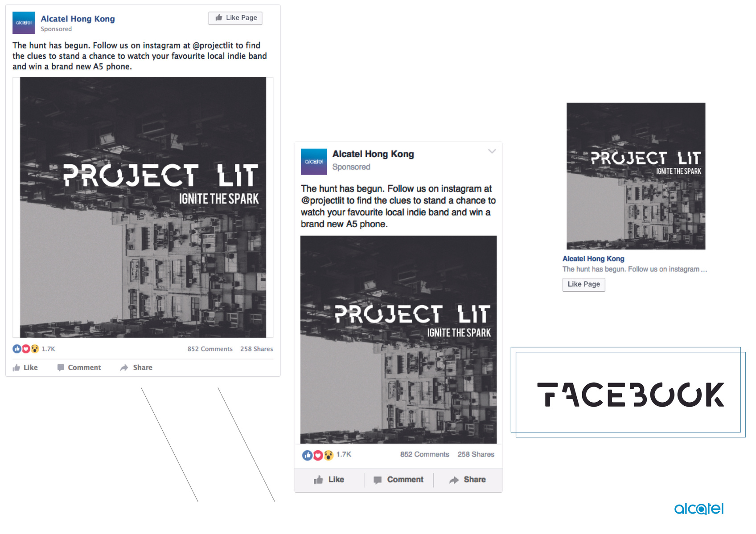The image size is (756, 534).
Task: Open 852 Comments in desktop ad
Action: (x=210, y=349)
